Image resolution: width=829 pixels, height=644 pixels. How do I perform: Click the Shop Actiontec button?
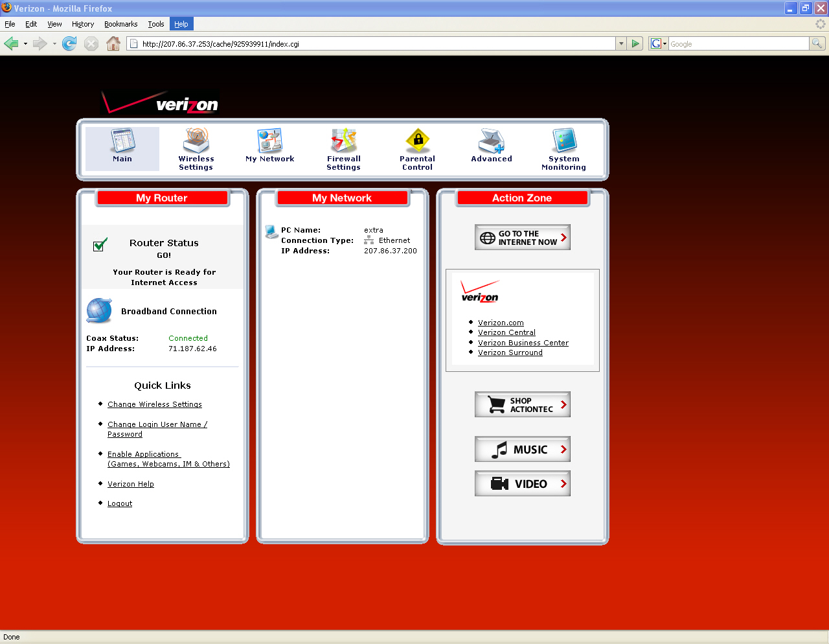coord(523,404)
